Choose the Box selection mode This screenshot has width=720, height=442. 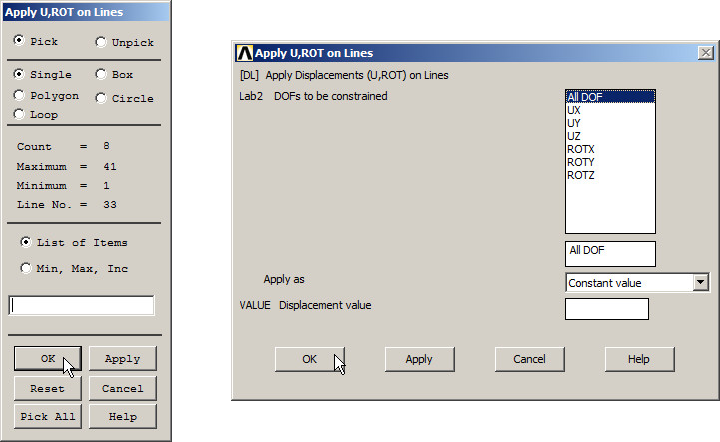[x=101, y=74]
